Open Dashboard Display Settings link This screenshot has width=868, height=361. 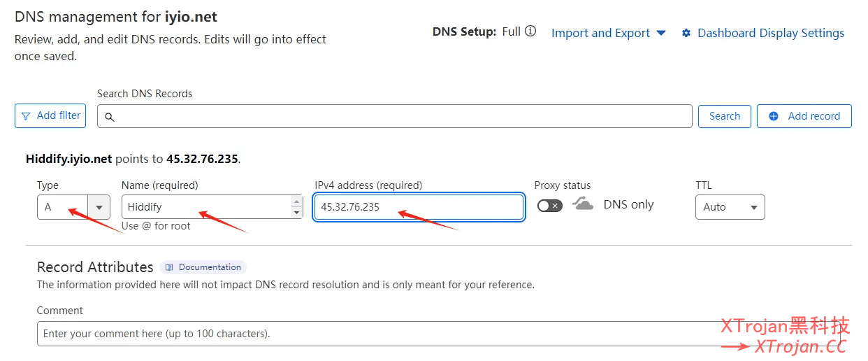click(x=770, y=33)
